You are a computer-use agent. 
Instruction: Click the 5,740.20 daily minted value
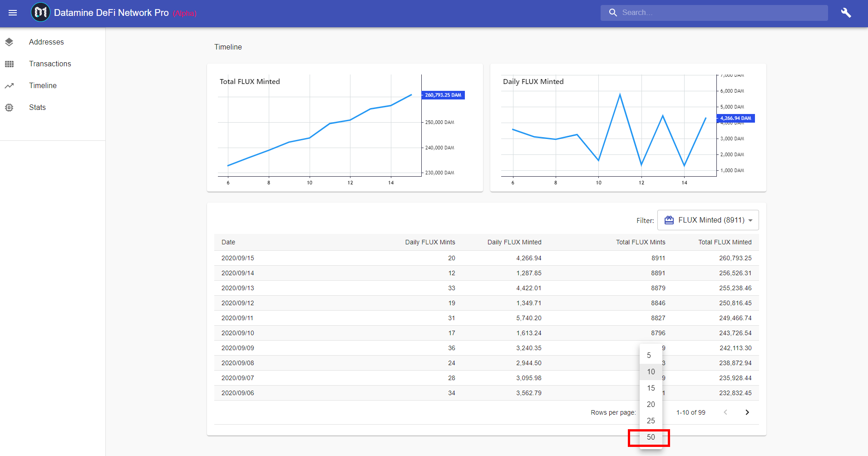[x=529, y=318]
